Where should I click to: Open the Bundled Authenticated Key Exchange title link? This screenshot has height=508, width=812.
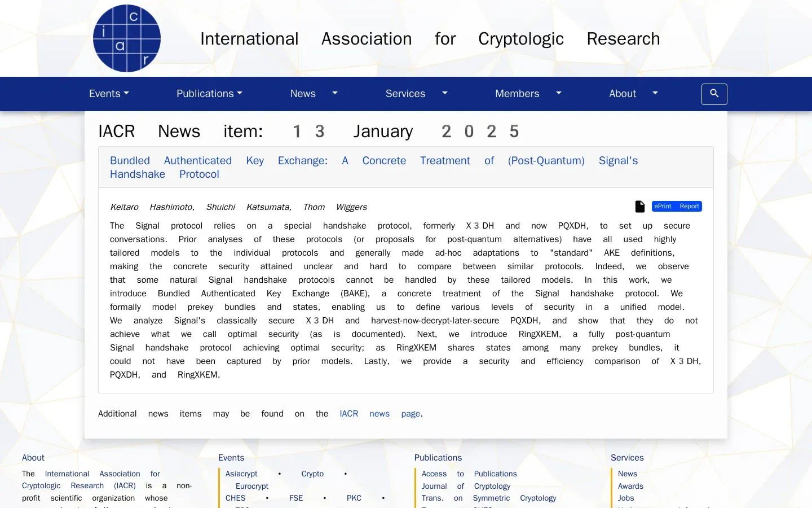point(374,167)
